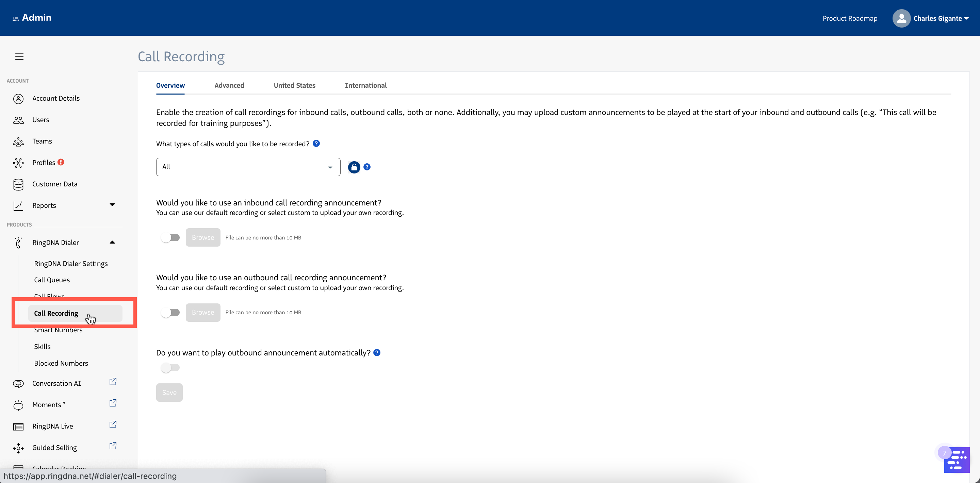980x483 pixels.
Task: Click the lock icon beside dropdown
Action: click(x=354, y=167)
